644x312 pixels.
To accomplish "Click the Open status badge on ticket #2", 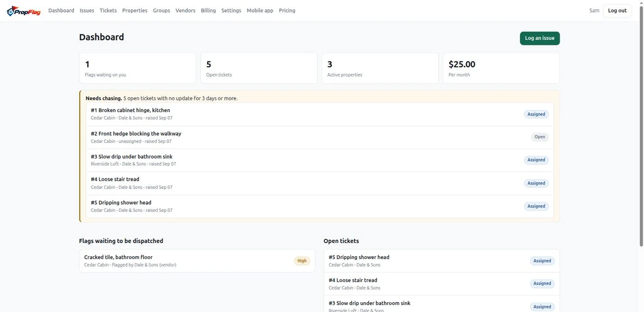I will [x=540, y=137].
